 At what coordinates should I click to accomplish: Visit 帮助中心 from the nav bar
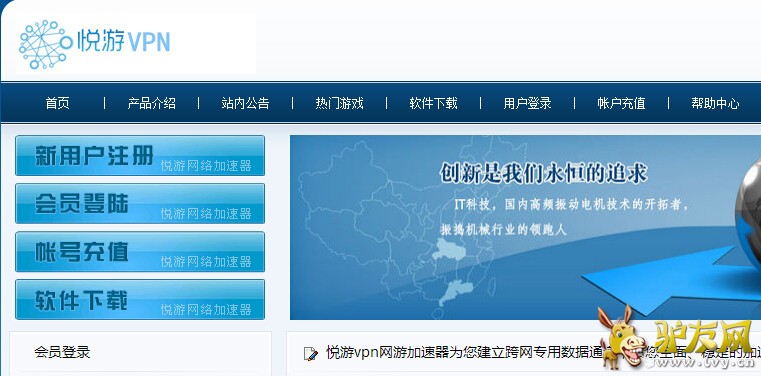click(715, 103)
